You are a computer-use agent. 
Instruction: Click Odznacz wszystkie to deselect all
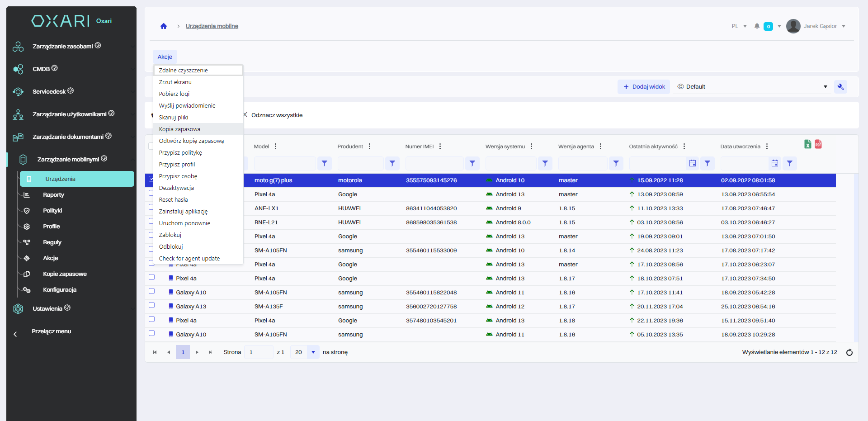pyautogui.click(x=276, y=115)
